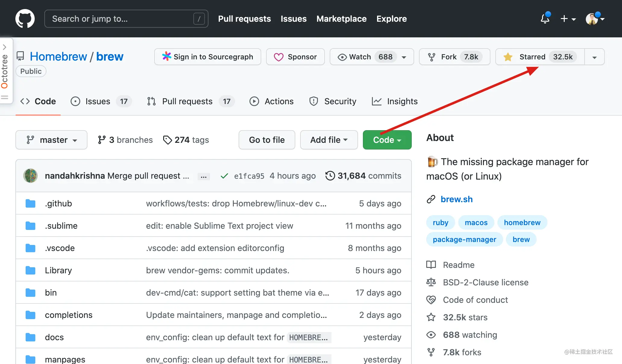Open the plus create-new menu
Image resolution: width=622 pixels, height=364 pixels.
click(x=568, y=19)
